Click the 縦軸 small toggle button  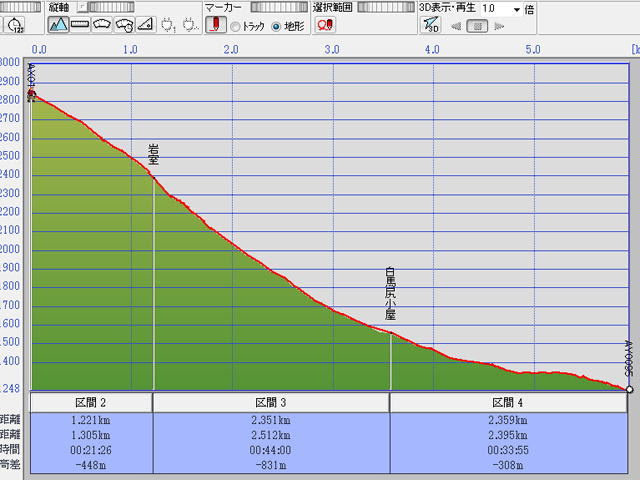(x=82, y=7)
